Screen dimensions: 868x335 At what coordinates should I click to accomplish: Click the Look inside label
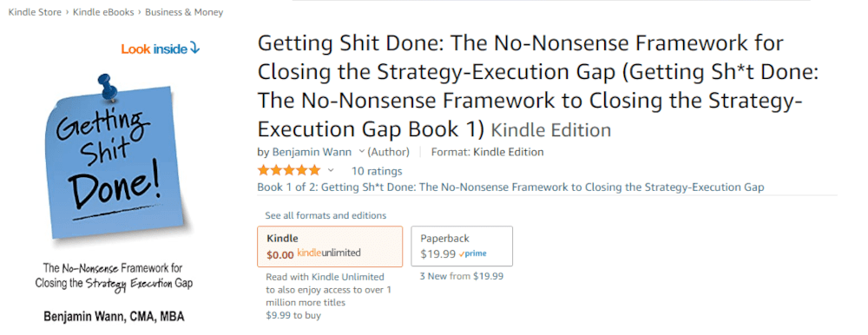(x=154, y=49)
